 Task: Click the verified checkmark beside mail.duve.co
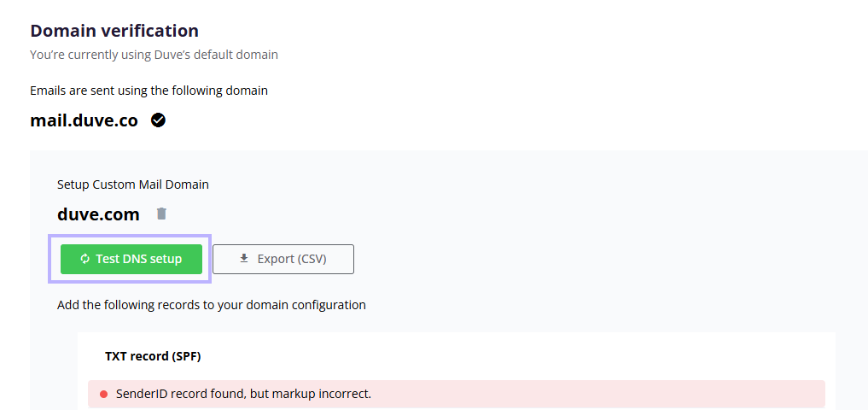coord(158,120)
